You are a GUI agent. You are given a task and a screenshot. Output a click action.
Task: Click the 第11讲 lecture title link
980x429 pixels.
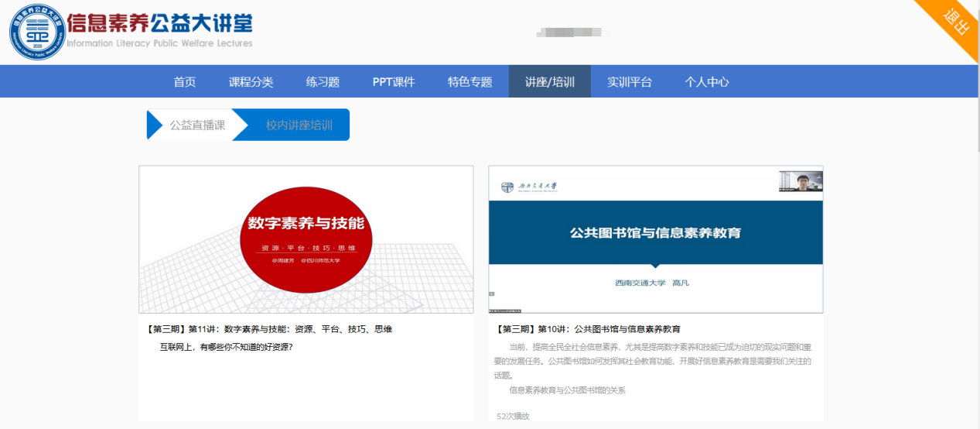(269, 329)
